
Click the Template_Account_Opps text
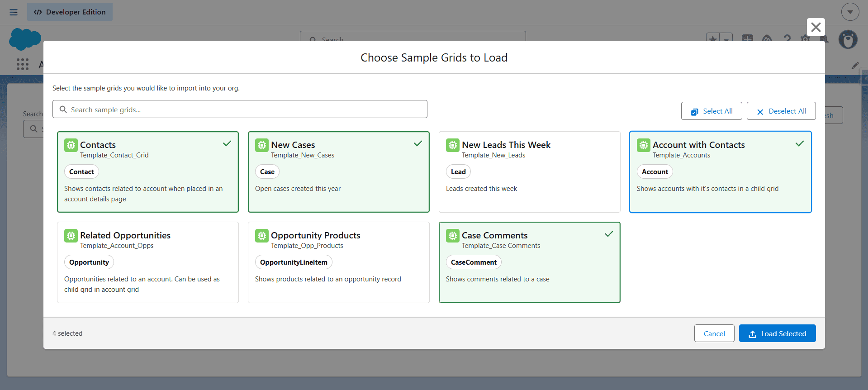tap(117, 246)
